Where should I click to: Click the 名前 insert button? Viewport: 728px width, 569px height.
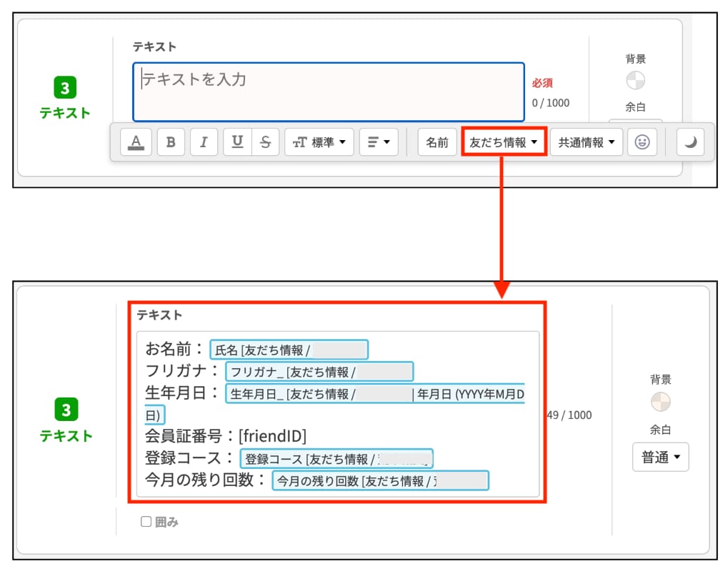click(x=437, y=142)
